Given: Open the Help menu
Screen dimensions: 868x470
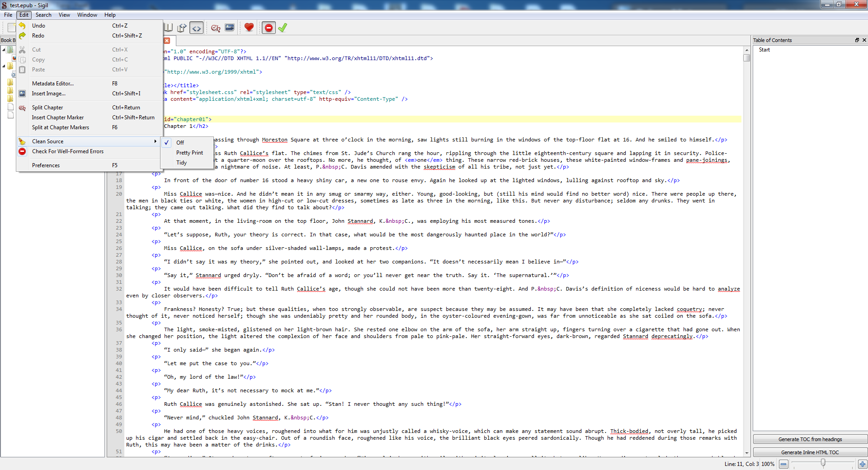Looking at the screenshot, I should coord(110,15).
